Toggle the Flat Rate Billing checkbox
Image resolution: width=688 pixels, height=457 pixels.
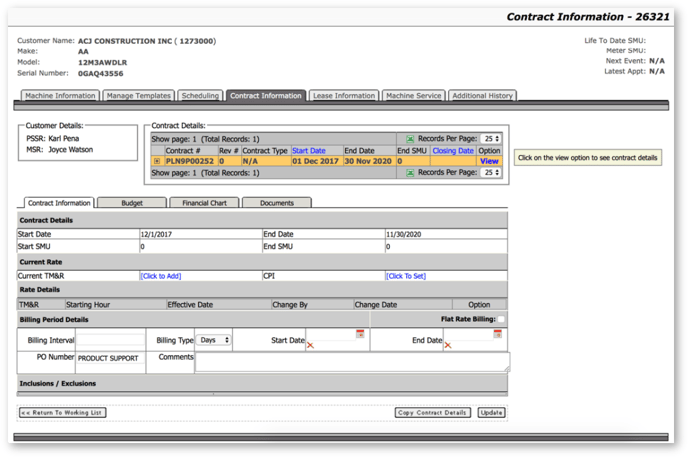pos(501,320)
